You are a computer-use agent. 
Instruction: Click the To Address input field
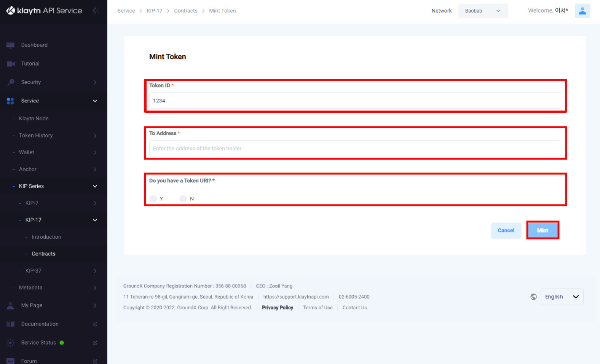[x=355, y=148]
